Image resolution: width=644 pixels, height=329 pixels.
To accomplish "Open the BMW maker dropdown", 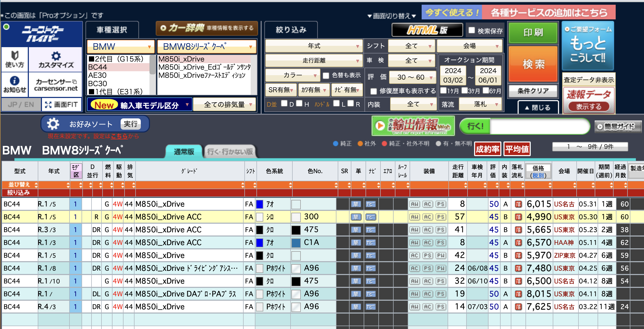I will tap(120, 47).
